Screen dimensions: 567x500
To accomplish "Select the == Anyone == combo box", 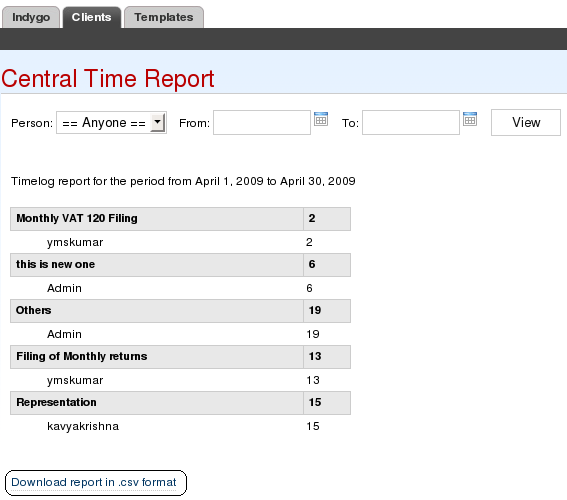I will point(111,123).
